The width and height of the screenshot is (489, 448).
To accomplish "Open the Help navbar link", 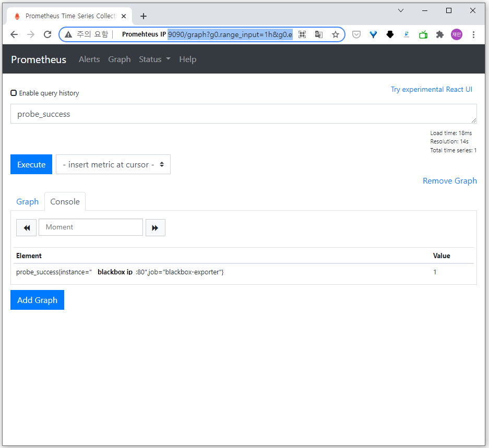I will [x=188, y=59].
